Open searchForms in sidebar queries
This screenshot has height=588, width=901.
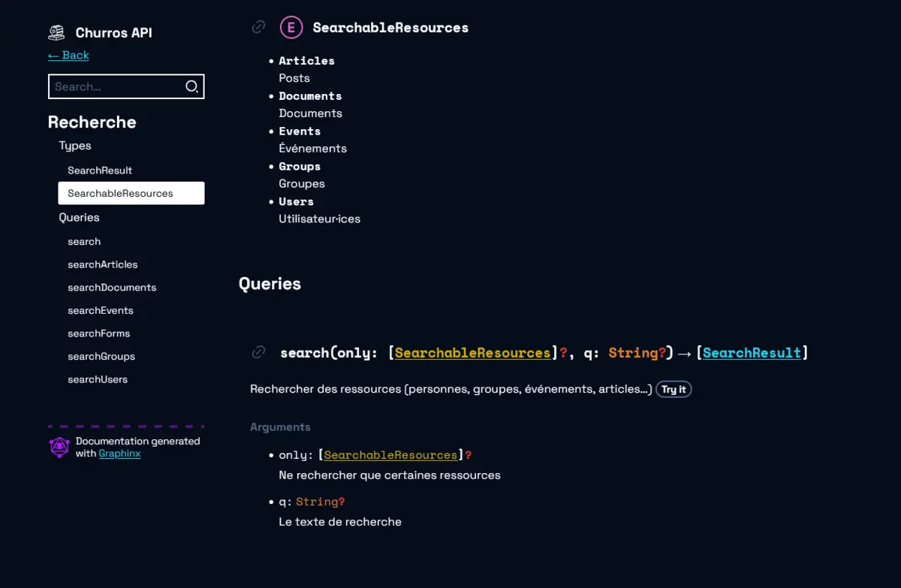99,333
